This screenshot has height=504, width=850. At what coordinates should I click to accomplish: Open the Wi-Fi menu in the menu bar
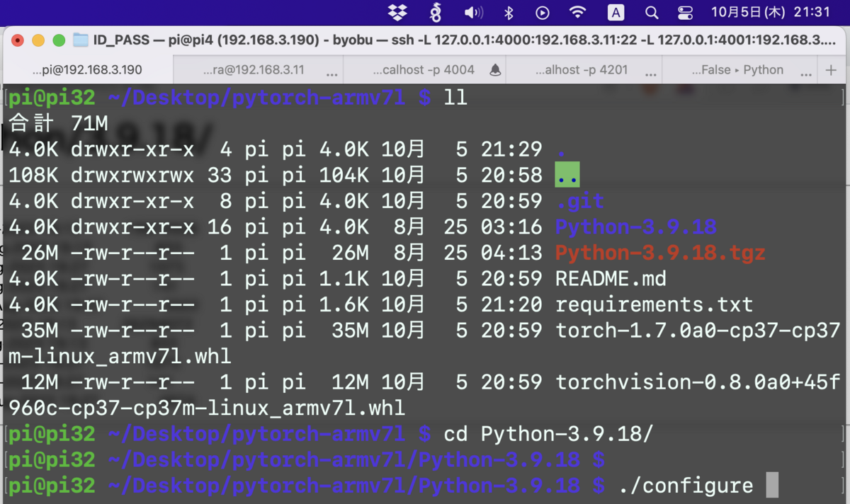(x=578, y=12)
